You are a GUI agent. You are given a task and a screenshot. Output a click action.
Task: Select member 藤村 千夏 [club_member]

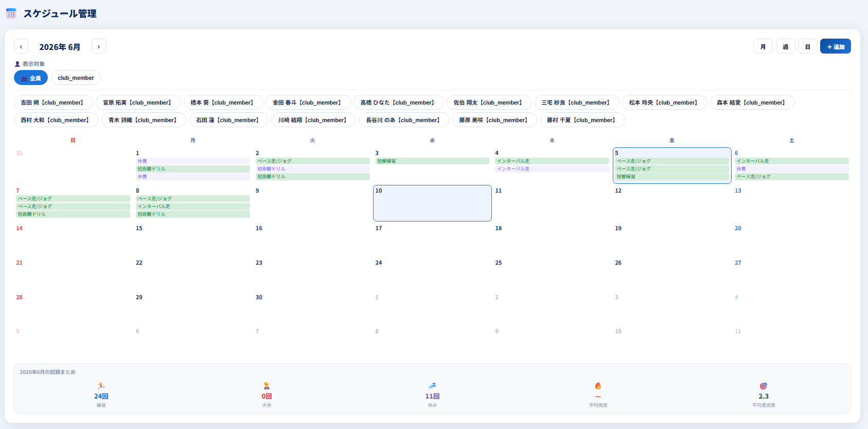click(582, 120)
